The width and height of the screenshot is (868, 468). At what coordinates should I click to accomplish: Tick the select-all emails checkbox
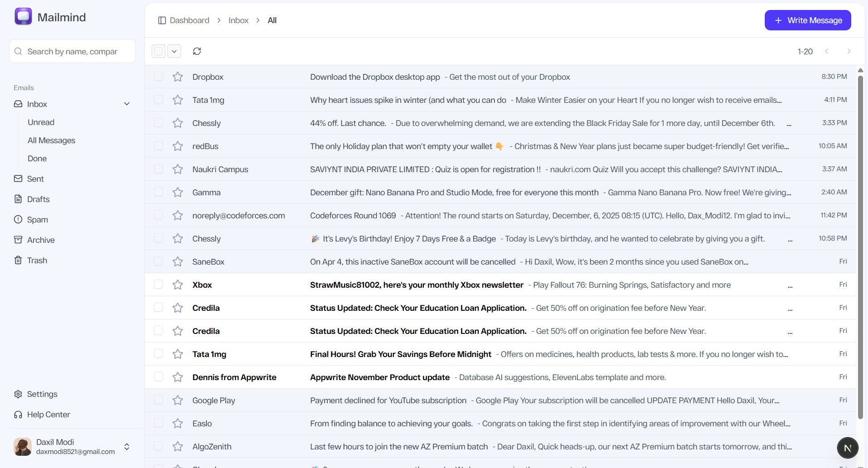(x=158, y=51)
